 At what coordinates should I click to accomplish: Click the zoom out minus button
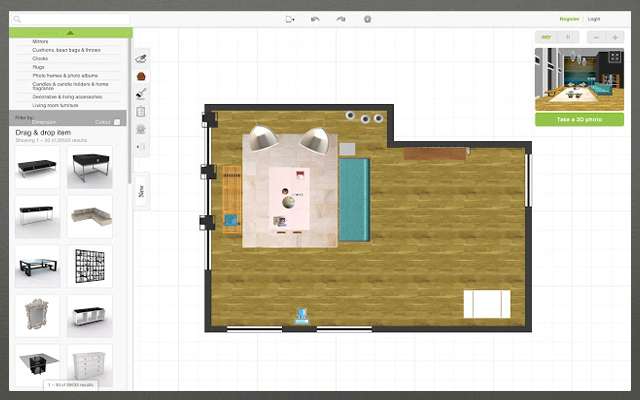coord(596,37)
